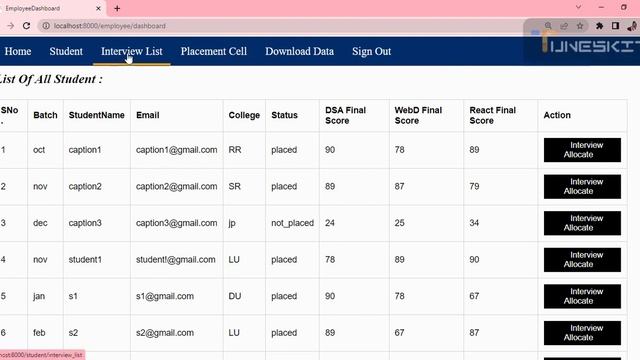Select the EmployeeDashboard browser tab
This screenshot has width=640, height=360.
pos(52,8)
